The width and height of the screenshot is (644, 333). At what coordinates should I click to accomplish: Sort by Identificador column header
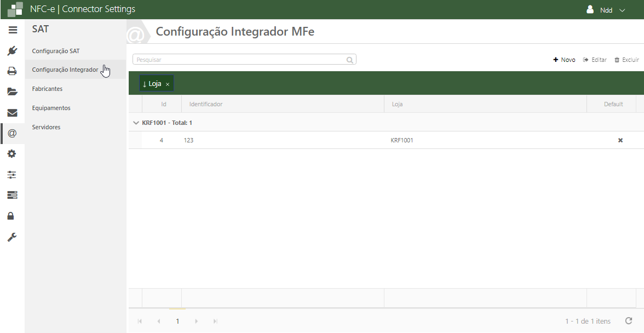[x=206, y=104]
